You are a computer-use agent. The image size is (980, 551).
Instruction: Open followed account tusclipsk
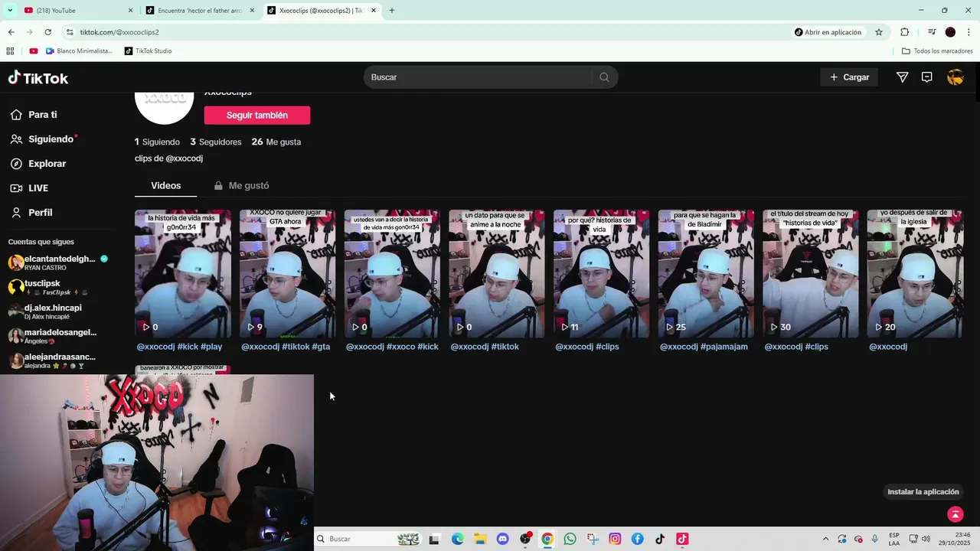coord(48,287)
